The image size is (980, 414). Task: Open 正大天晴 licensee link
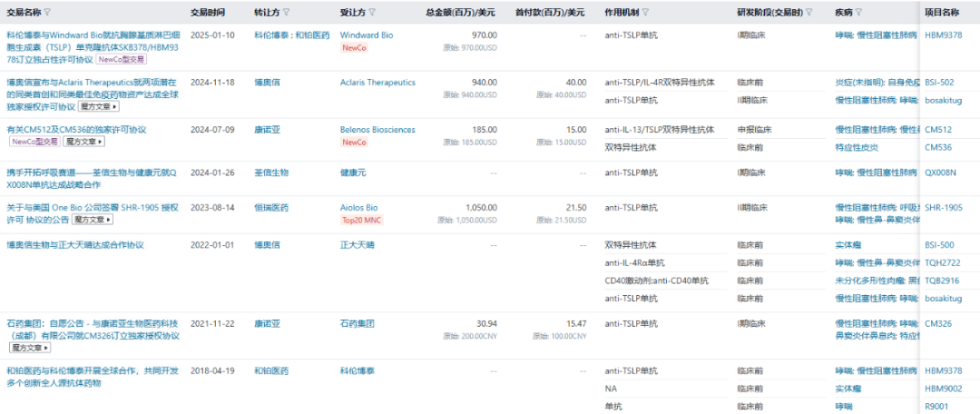click(x=358, y=245)
